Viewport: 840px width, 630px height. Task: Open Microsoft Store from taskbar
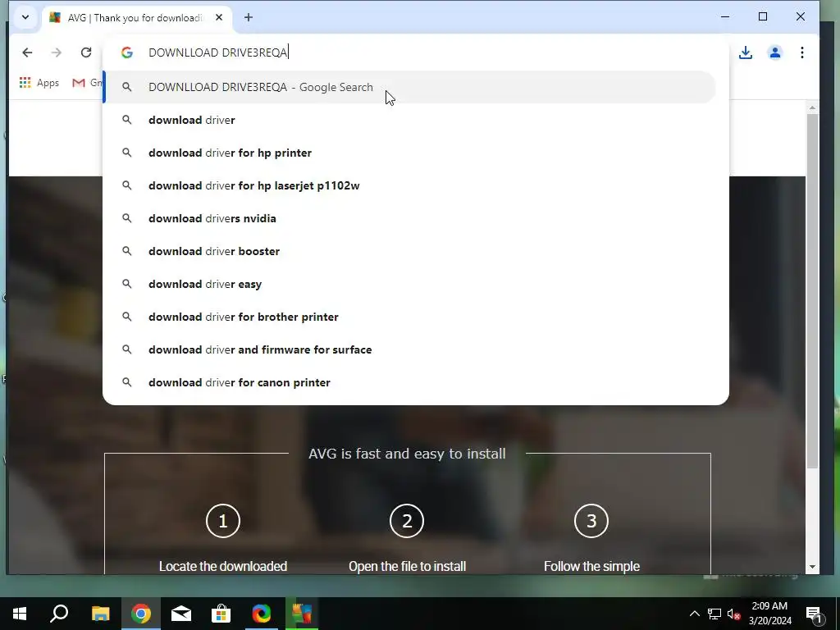tap(221, 614)
